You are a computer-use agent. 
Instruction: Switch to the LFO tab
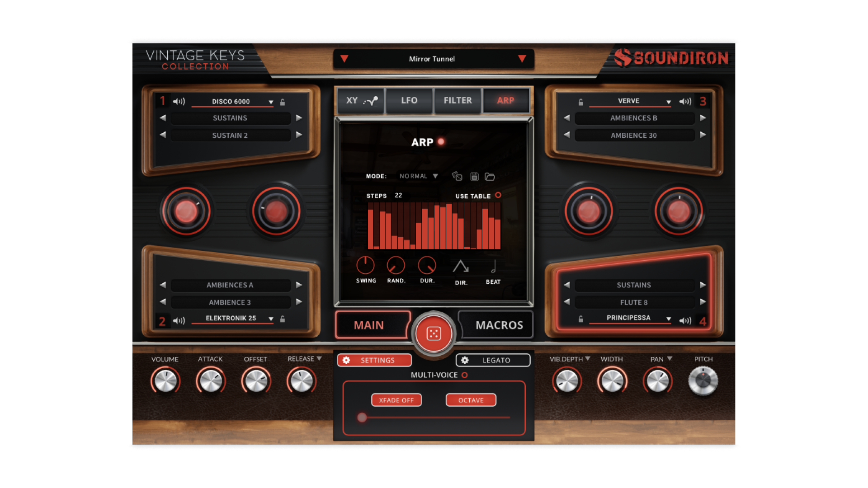click(x=408, y=101)
